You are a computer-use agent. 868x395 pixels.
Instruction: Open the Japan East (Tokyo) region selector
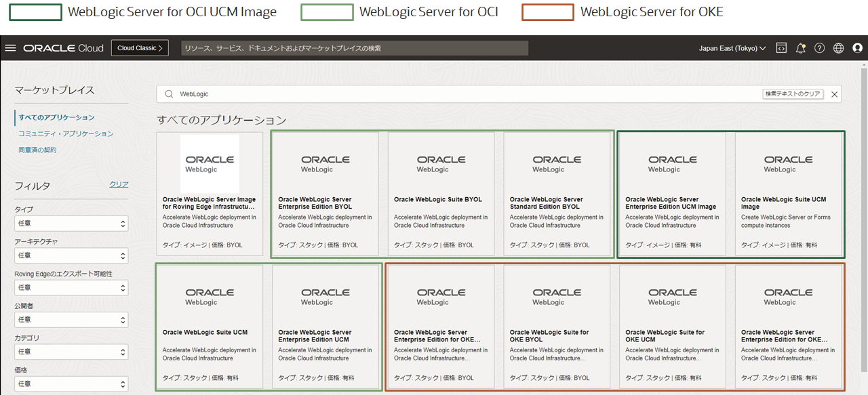point(732,47)
